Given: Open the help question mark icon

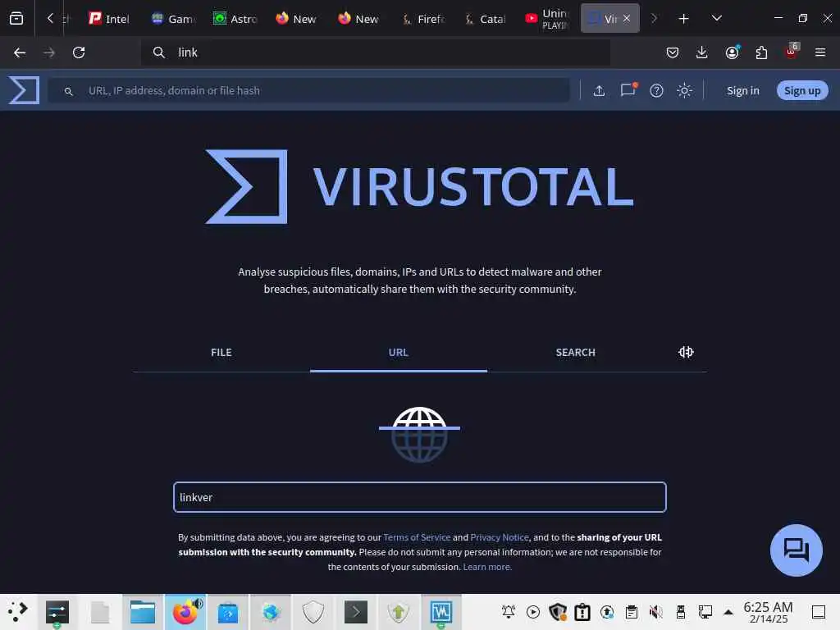Looking at the screenshot, I should pyautogui.click(x=656, y=90).
